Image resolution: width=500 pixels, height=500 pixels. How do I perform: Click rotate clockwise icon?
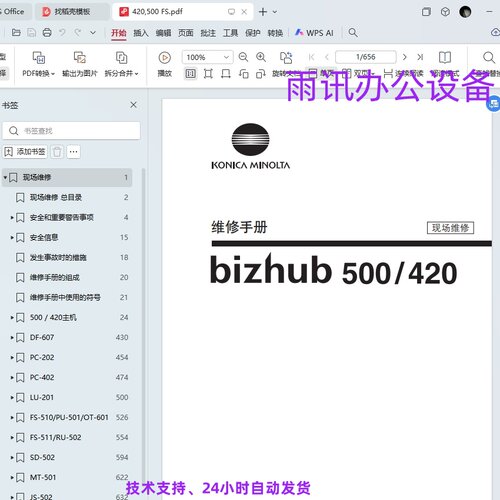click(260, 74)
